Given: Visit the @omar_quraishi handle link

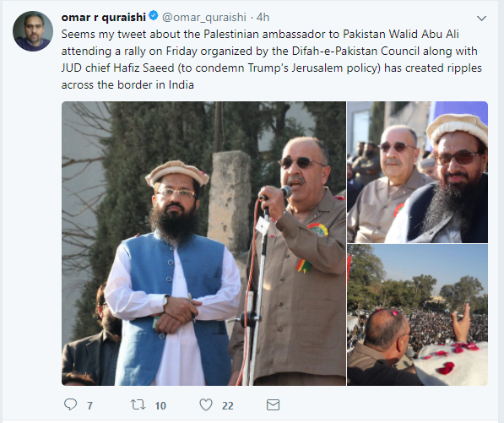Looking at the screenshot, I should pos(204,17).
